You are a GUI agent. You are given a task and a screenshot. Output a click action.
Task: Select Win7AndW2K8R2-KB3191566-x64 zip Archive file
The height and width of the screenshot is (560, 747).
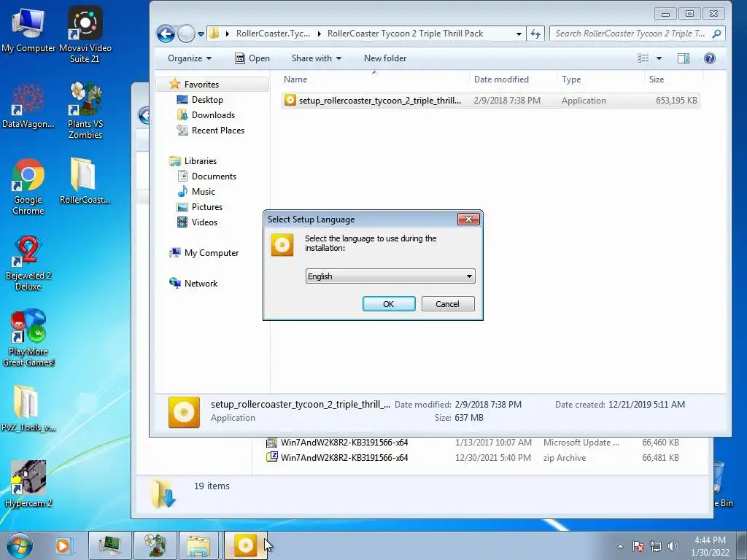click(x=472, y=458)
